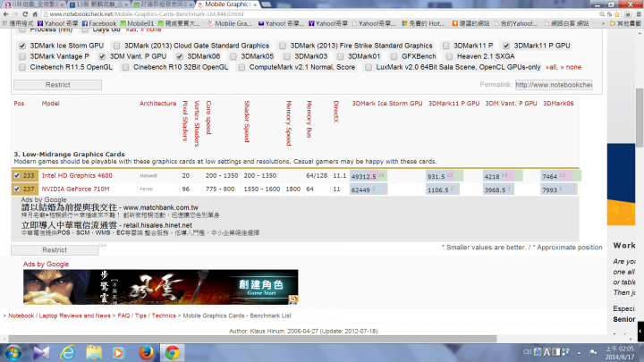The width and height of the screenshot is (644, 362).
Task: Open the Chrome menu icon
Action: [x=639, y=14]
